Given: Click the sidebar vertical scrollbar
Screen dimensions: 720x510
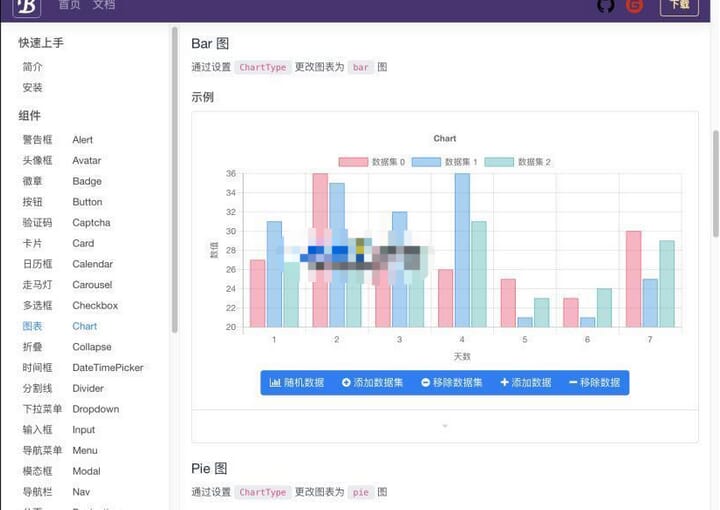Looking at the screenshot, I should [174, 179].
